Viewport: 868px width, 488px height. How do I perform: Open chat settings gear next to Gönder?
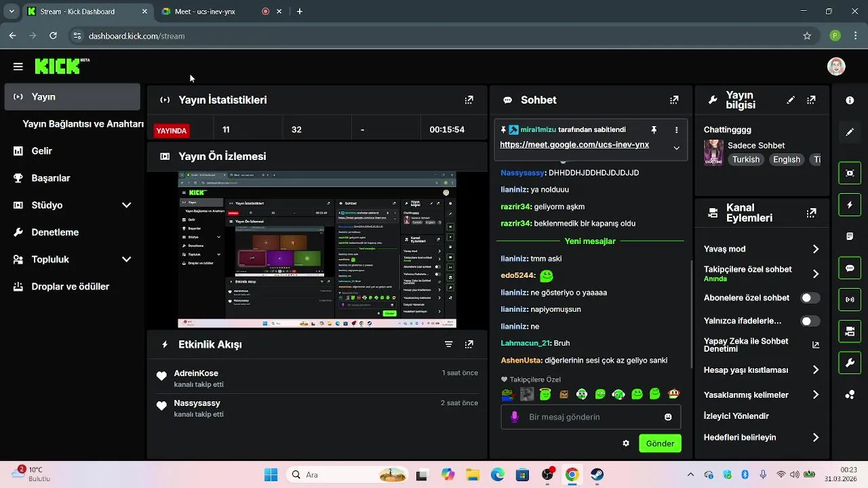(626, 443)
